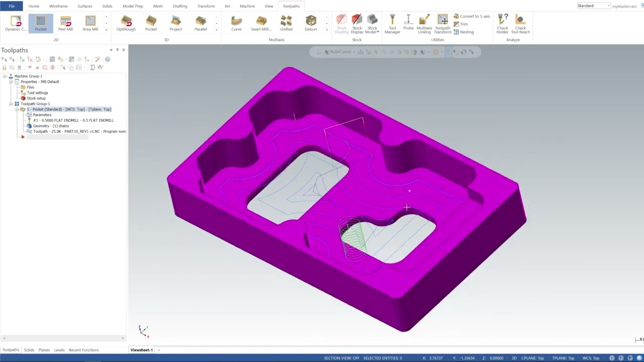Toggle Stock Display
The image size is (644, 362).
[x=357, y=24]
